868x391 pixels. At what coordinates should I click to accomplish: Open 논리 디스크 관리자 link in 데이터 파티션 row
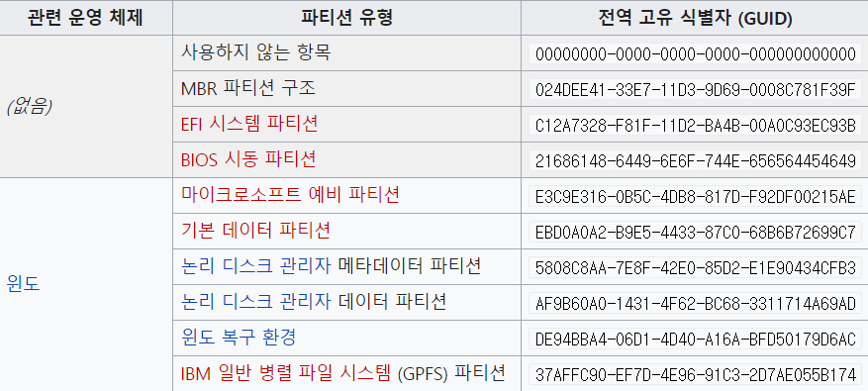(255, 302)
